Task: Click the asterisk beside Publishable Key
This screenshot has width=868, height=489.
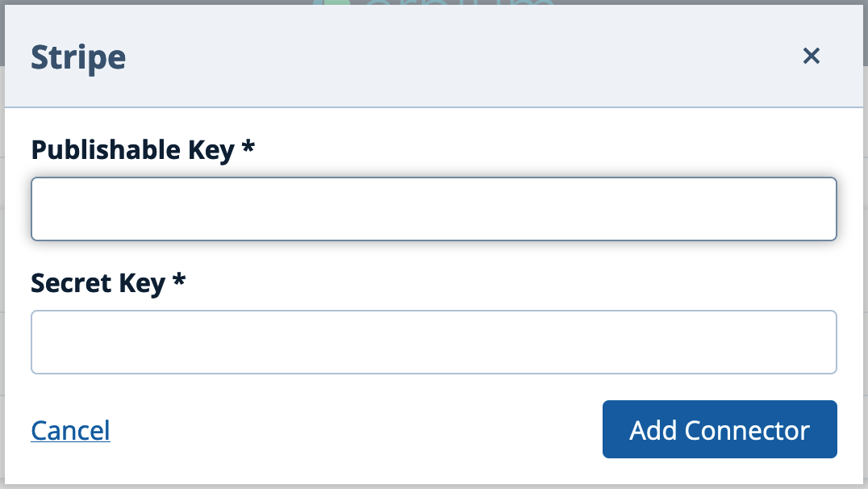Action: (x=248, y=149)
